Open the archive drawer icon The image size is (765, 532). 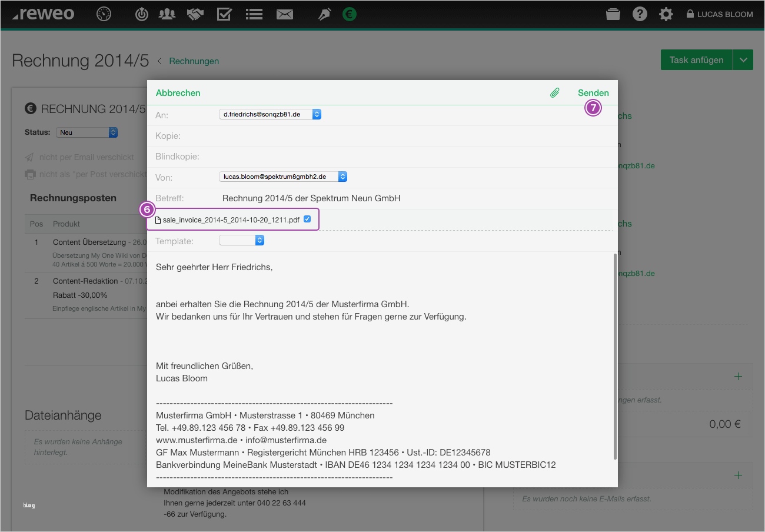(x=613, y=14)
